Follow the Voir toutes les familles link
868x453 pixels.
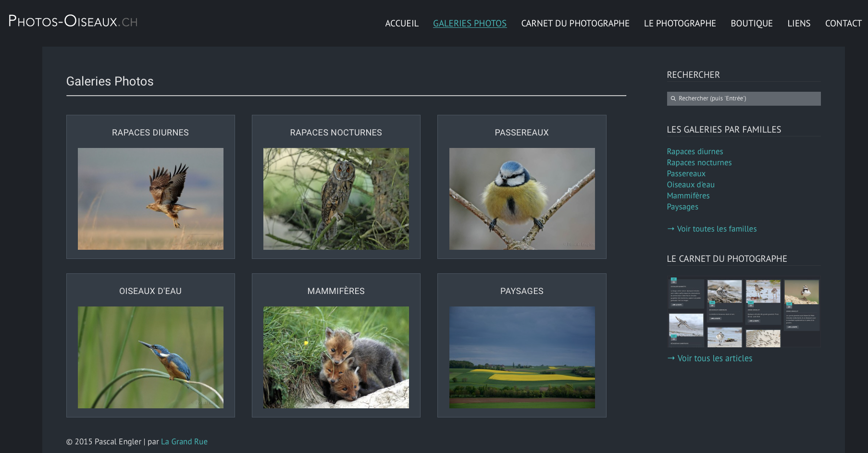(x=716, y=229)
